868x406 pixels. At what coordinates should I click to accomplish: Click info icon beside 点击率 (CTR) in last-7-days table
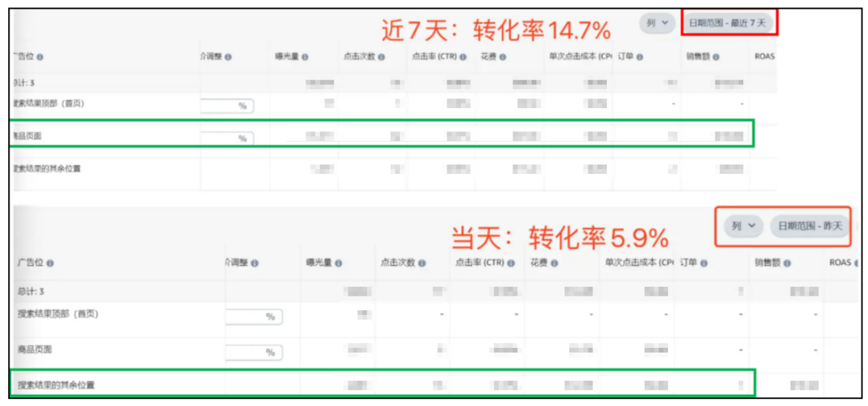pyautogui.click(x=463, y=58)
